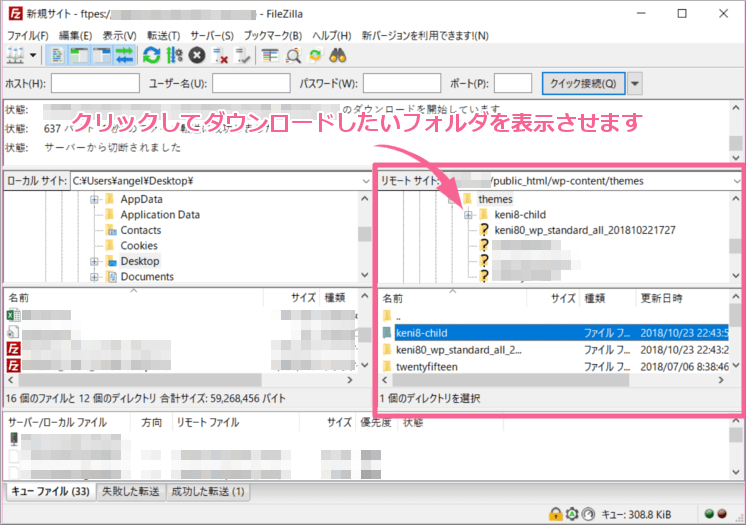The image size is (746, 525).
Task: Toggle processing of the transfer queue
Action: click(174, 56)
